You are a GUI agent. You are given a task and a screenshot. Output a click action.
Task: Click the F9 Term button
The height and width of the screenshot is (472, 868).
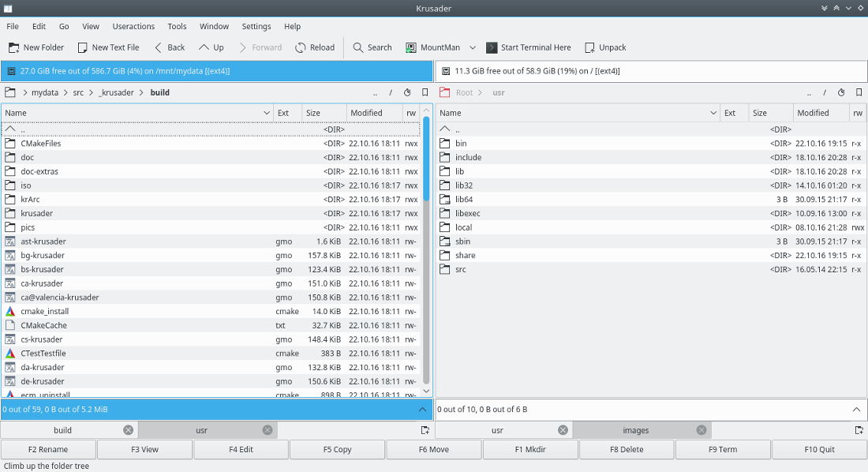pyautogui.click(x=723, y=449)
